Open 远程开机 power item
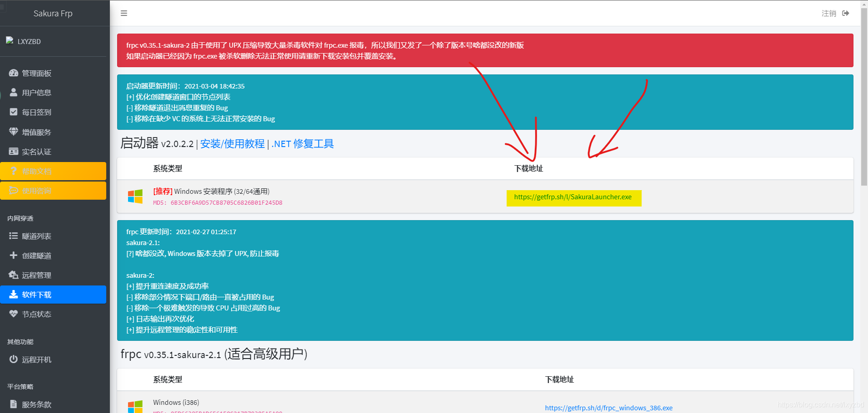This screenshot has height=413, width=868. click(36, 359)
